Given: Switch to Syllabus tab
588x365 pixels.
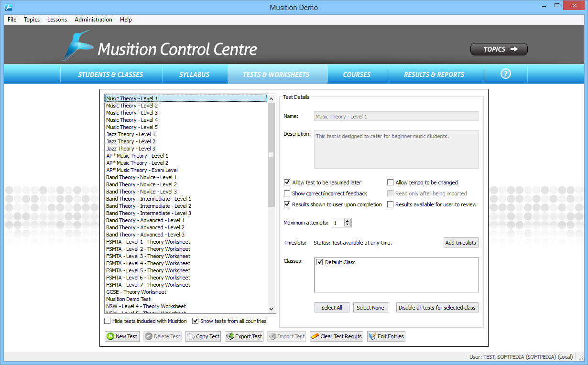Looking at the screenshot, I should coord(194,75).
